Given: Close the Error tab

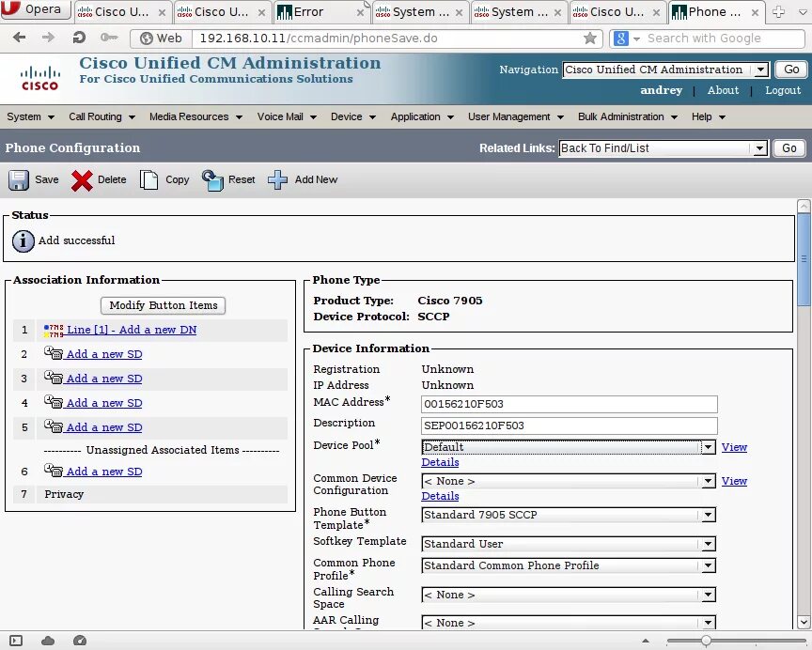Looking at the screenshot, I should click(x=360, y=12).
